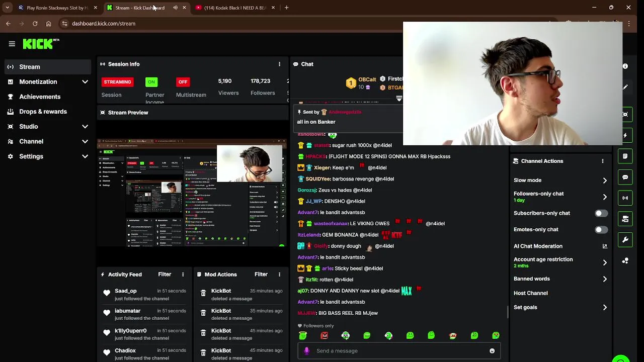
Task: Click the Mod Actions Filter button
Action: pyautogui.click(x=261, y=275)
